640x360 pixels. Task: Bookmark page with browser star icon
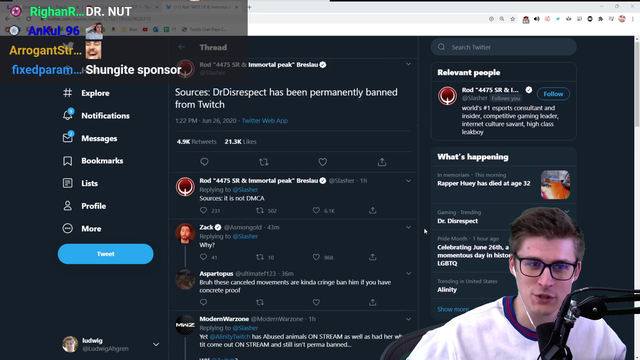click(512, 19)
